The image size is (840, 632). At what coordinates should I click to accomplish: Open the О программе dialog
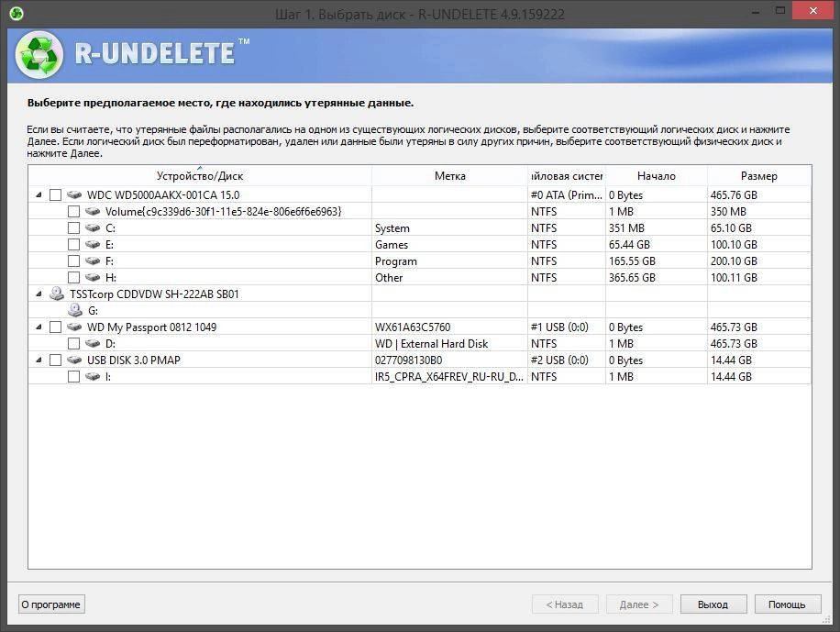tap(51, 604)
